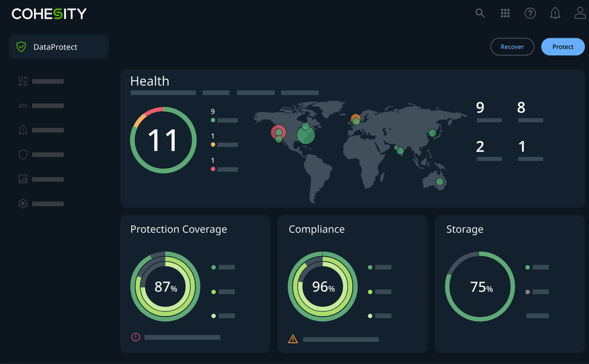Select the large green map marker on eastern US
Image resolution: width=589 pixels, height=364 pixels.
click(306, 135)
